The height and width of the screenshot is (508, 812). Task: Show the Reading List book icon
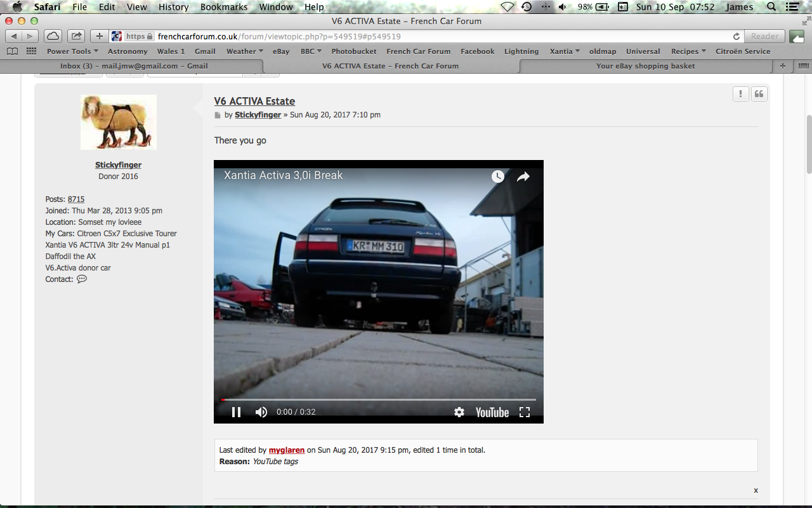pyautogui.click(x=12, y=51)
